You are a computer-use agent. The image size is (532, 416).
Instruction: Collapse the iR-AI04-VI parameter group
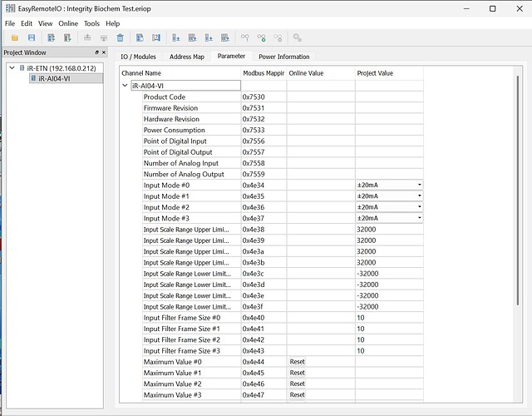125,86
